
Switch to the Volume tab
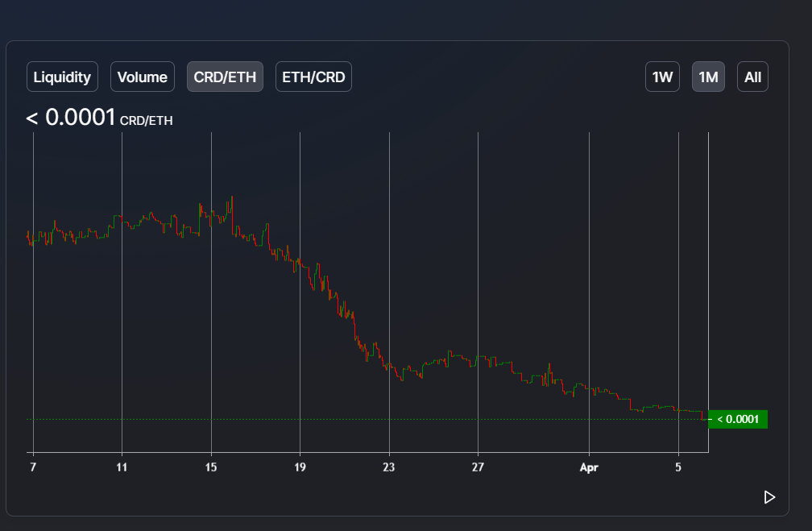coord(143,77)
